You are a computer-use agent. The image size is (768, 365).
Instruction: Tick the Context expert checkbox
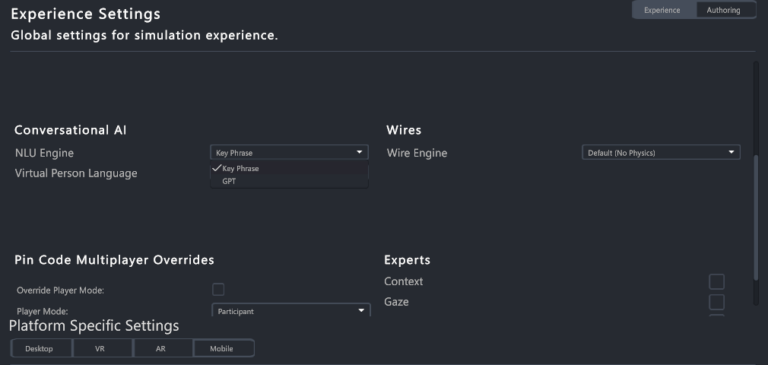[716, 282]
